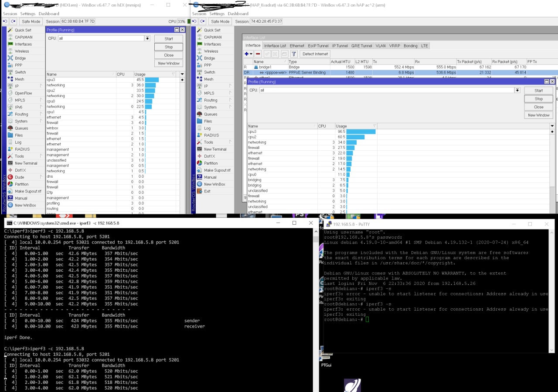Viewport: 558px width, 392px height.
Task: Click the Detect Internet button
Action: coord(315,54)
